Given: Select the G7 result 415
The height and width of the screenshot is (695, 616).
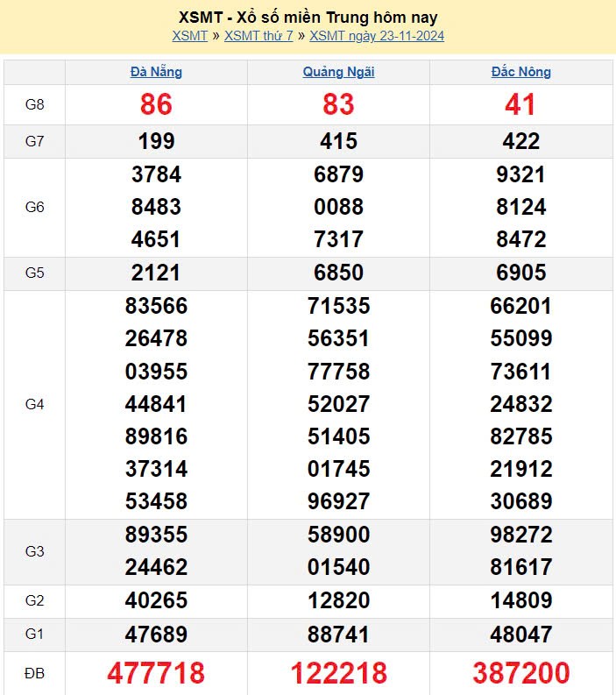Looking at the screenshot, I should coord(338,141).
